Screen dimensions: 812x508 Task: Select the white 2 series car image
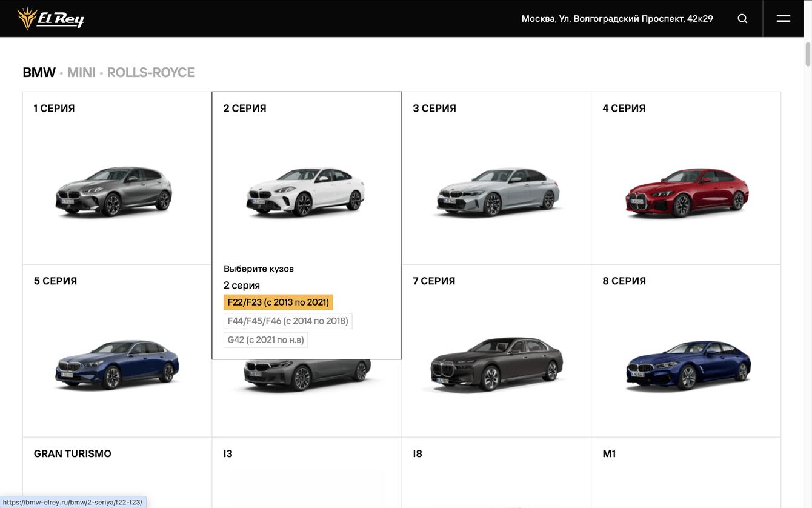click(305, 192)
